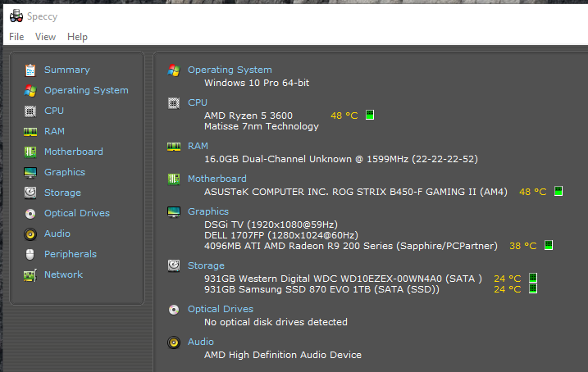Select Summary in the sidebar
This screenshot has width=588, height=372.
[x=67, y=70]
